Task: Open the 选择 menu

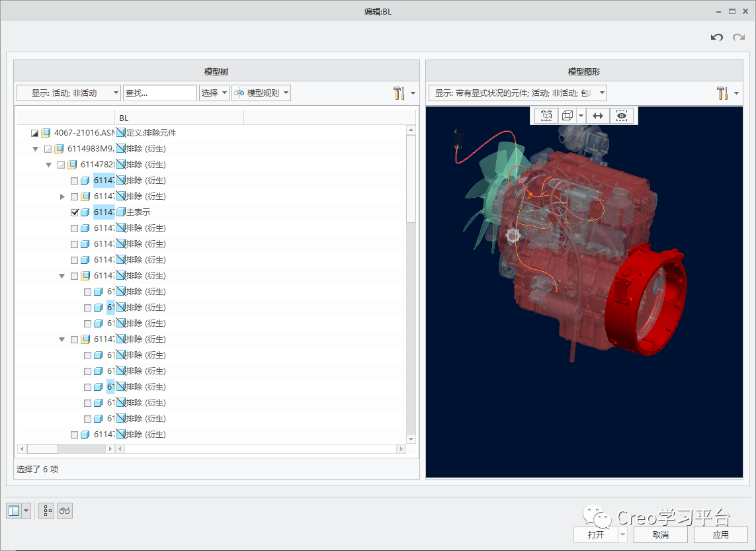Action: tap(214, 93)
